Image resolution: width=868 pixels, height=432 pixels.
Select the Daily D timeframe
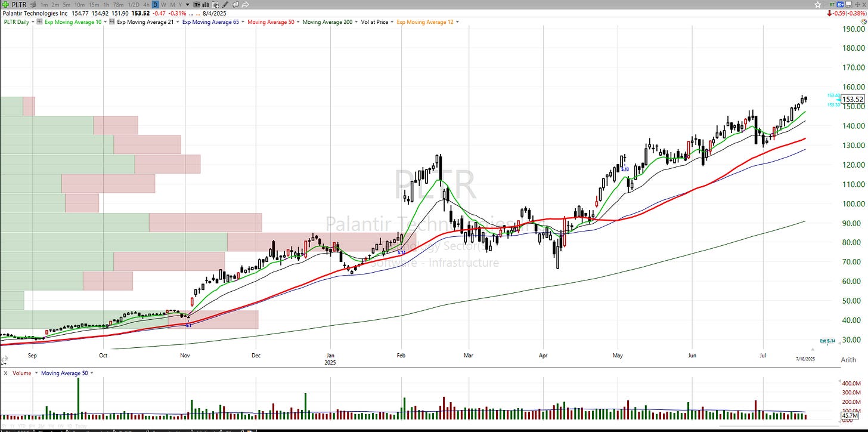[x=155, y=4]
